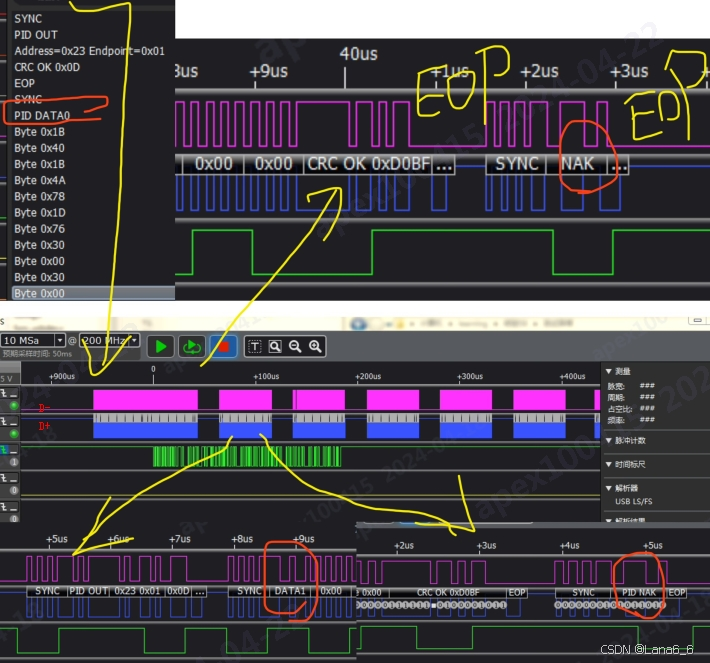Start repeated capture with the loop-play button
The width and height of the screenshot is (710, 663).
tap(192, 347)
